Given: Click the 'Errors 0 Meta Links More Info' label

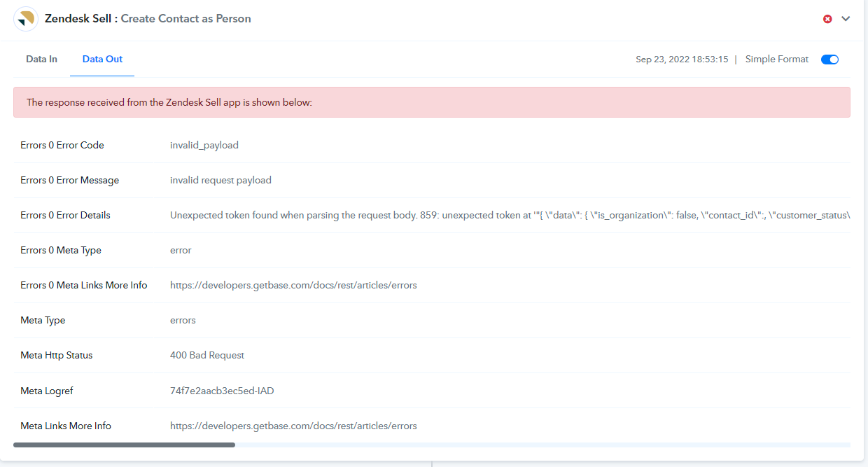Looking at the screenshot, I should point(84,285).
